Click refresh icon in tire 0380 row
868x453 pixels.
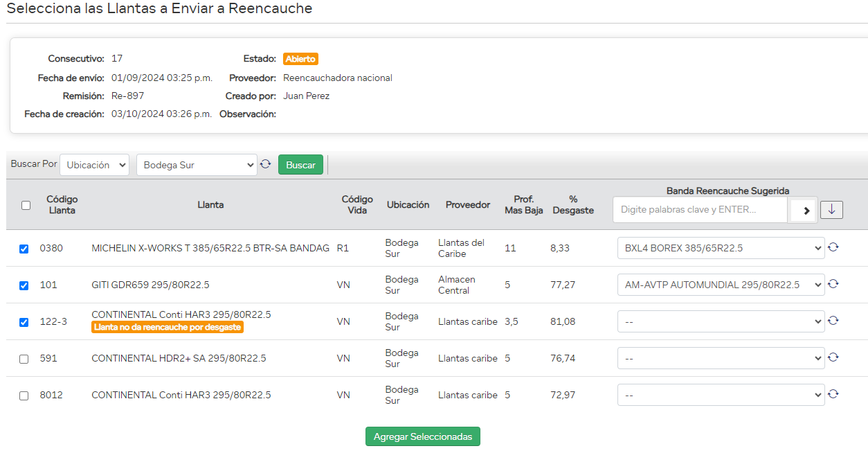click(x=833, y=247)
